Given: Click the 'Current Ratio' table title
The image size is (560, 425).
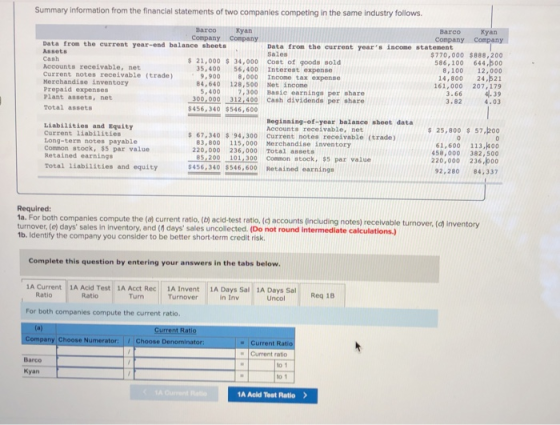Looking at the screenshot, I should coord(175,330).
